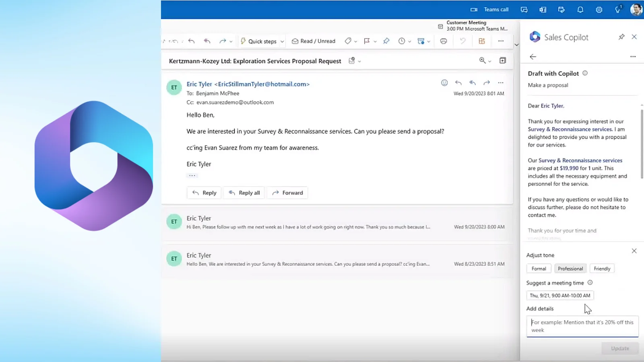Toggle Read / Unread status

coord(314,41)
